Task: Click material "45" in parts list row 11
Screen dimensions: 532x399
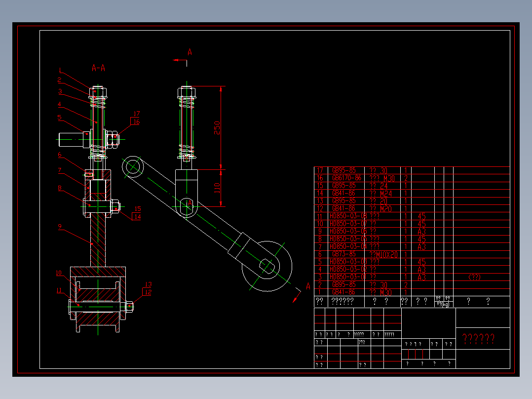Action: tap(421, 216)
